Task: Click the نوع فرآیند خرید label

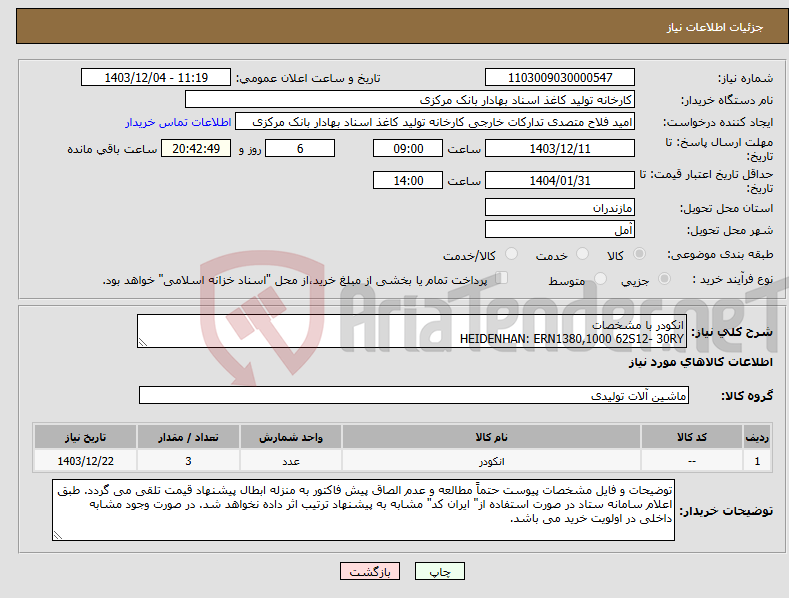Action: pyautogui.click(x=733, y=279)
